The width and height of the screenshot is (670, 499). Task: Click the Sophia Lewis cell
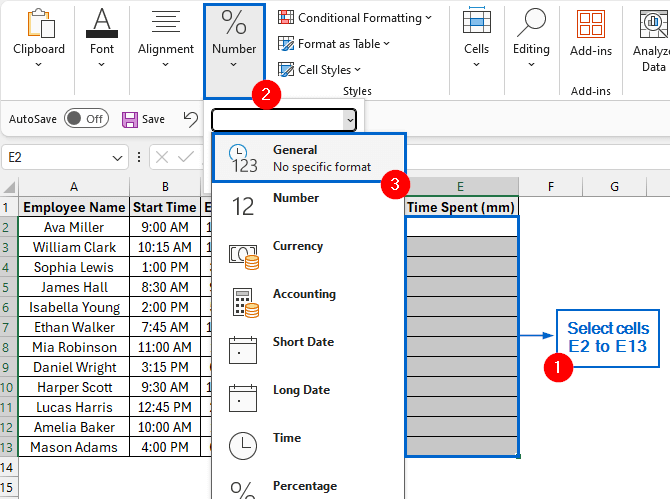pos(74,267)
